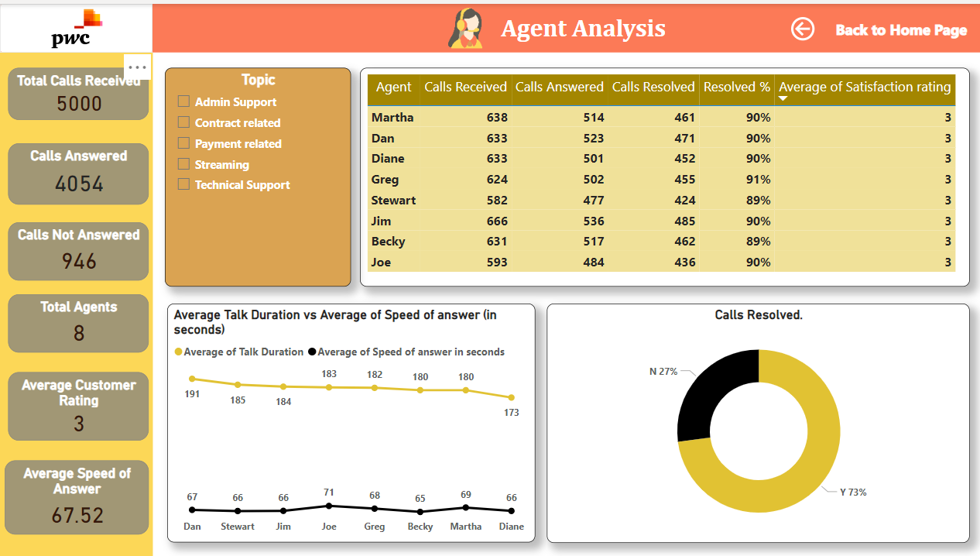Select the Total Calls Received card
This screenshot has width=980, height=556.
tap(77, 94)
